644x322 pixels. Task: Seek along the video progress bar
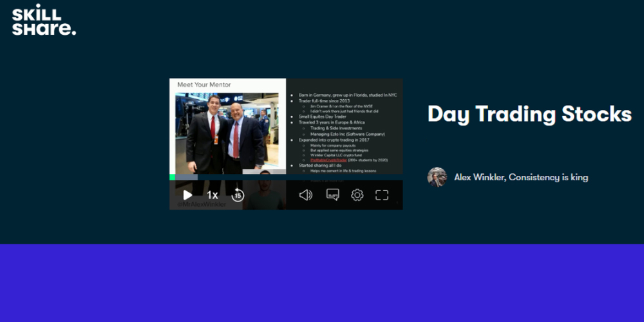pos(286,177)
